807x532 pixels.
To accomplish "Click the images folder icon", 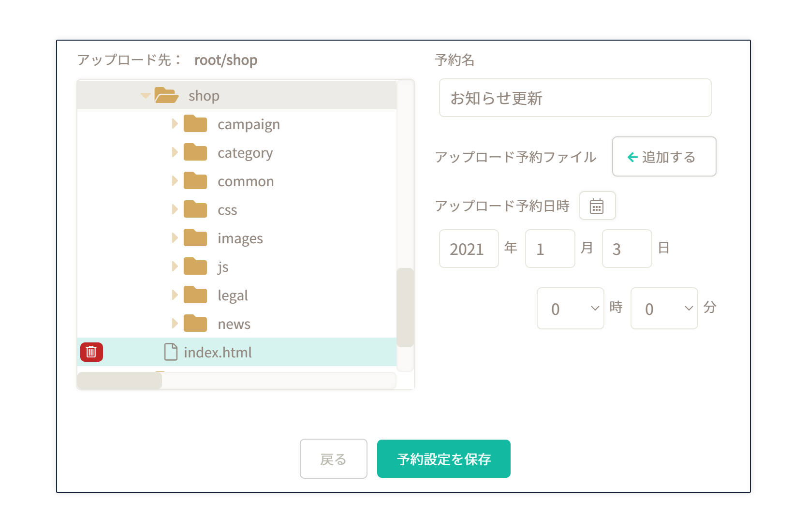I will (x=195, y=238).
